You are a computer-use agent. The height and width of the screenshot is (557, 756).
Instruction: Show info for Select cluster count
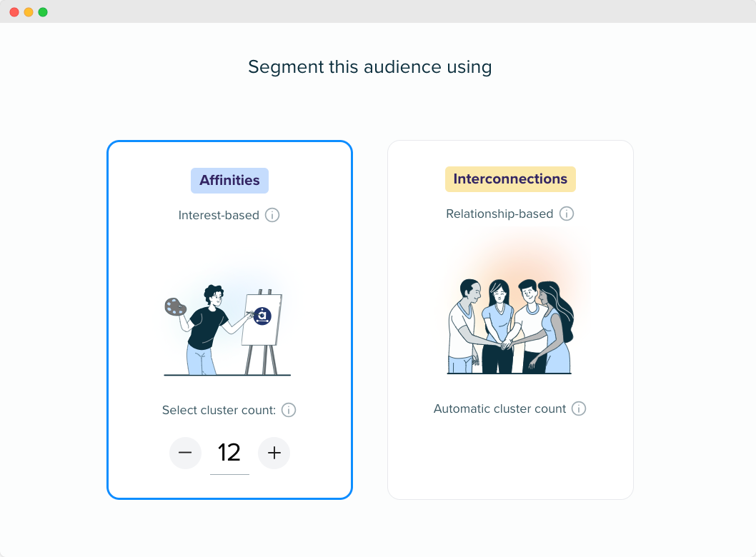pyautogui.click(x=288, y=410)
